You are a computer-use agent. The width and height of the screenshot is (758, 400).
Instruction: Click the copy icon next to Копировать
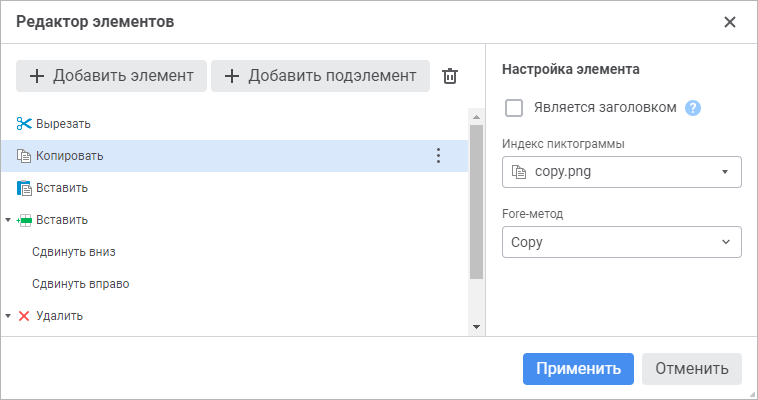(x=24, y=156)
